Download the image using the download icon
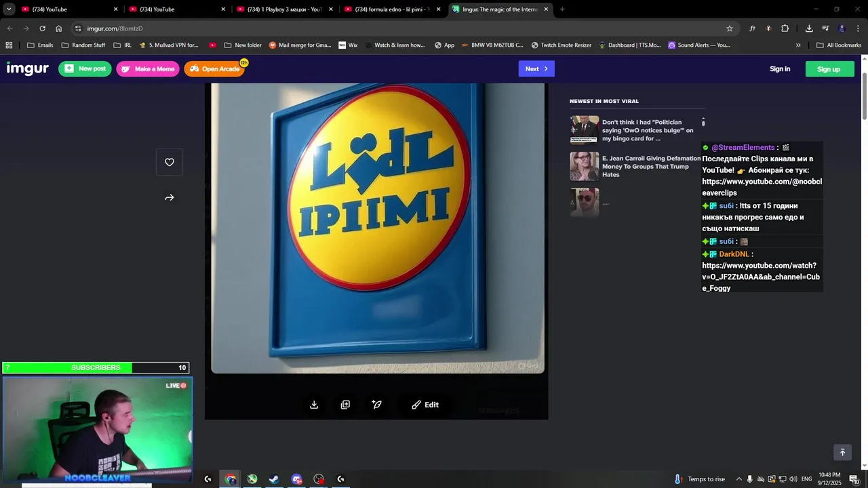The image size is (868, 488). 314,405
